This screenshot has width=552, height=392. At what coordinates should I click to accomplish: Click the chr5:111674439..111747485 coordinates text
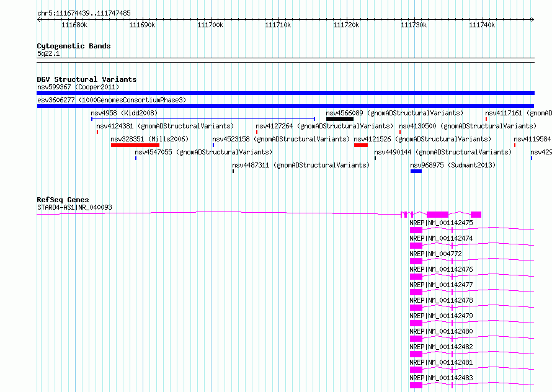84,13
